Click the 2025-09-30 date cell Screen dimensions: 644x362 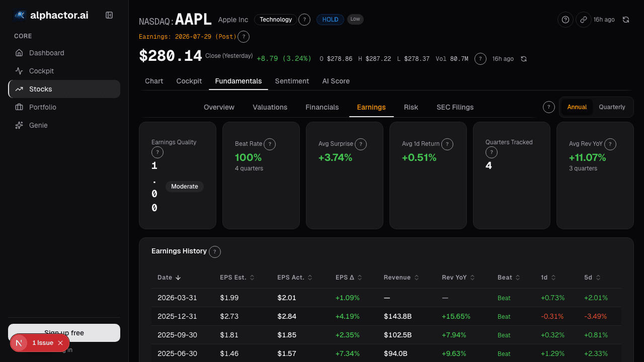pos(177,335)
